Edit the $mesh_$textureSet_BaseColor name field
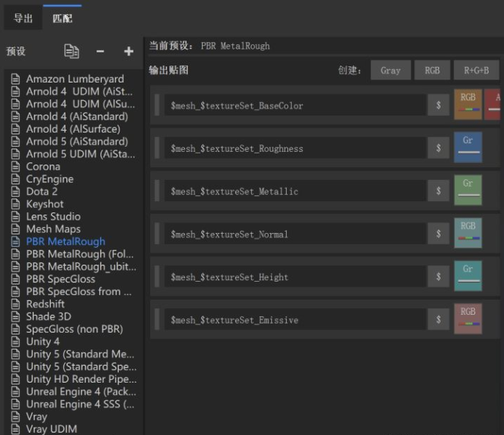 pyautogui.click(x=295, y=105)
